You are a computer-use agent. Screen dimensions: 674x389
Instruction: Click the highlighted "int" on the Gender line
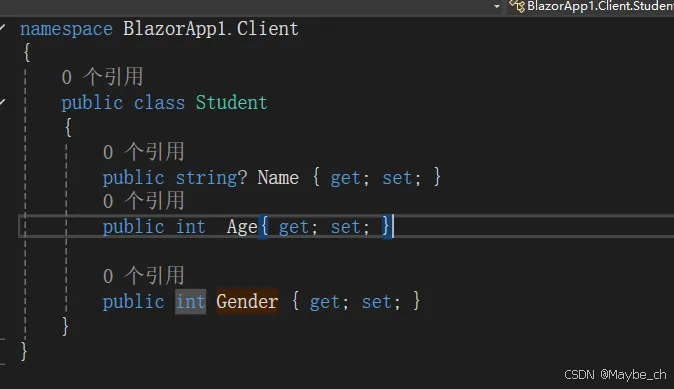190,302
